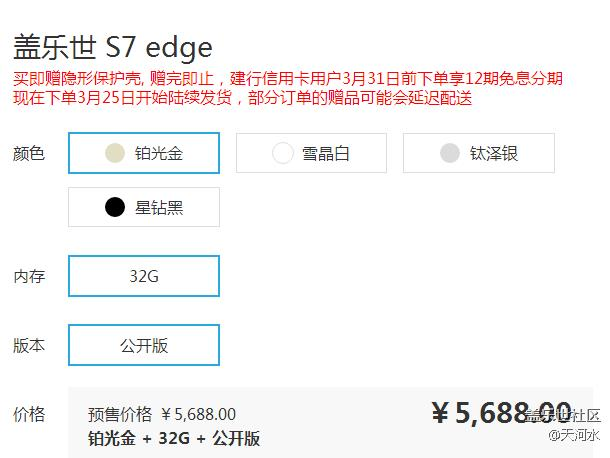This screenshot has width=610, height=458.
Task: Click the white 雪晶白 color circle
Action: point(283,153)
